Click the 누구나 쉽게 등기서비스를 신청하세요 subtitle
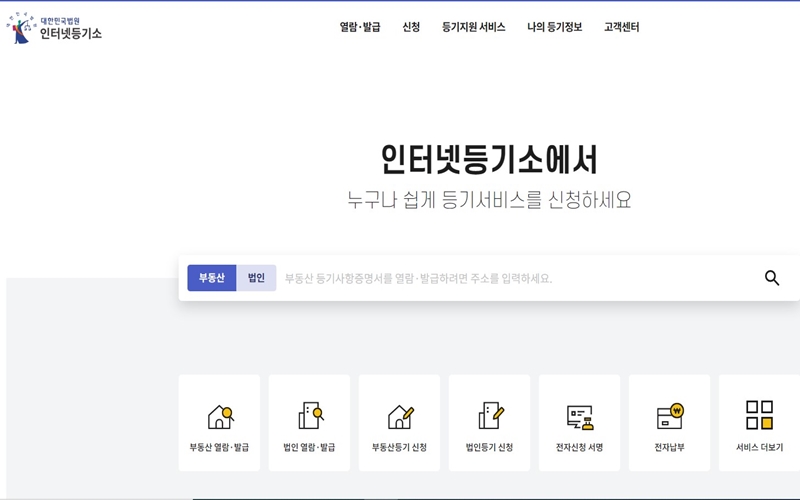The image size is (800, 500). tap(489, 199)
